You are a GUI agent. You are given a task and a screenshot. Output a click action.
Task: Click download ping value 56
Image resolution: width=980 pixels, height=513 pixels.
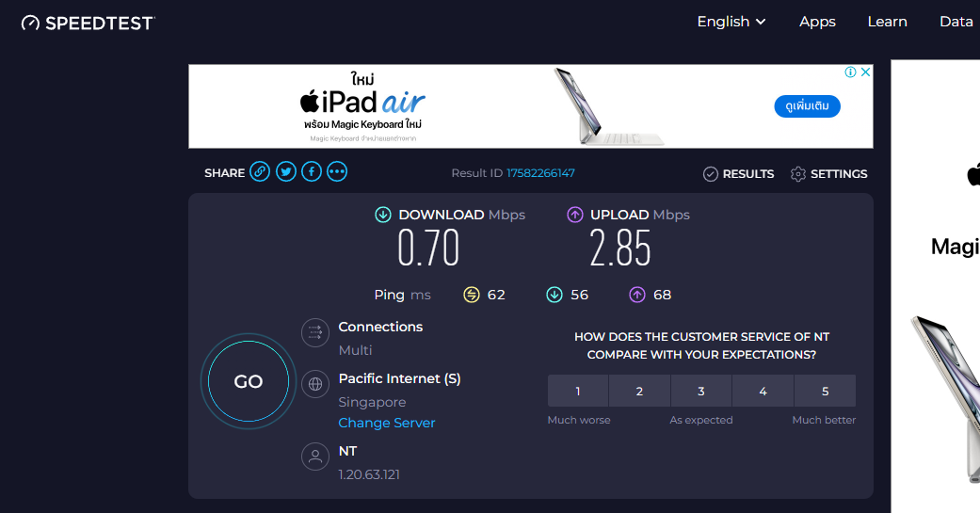point(579,295)
